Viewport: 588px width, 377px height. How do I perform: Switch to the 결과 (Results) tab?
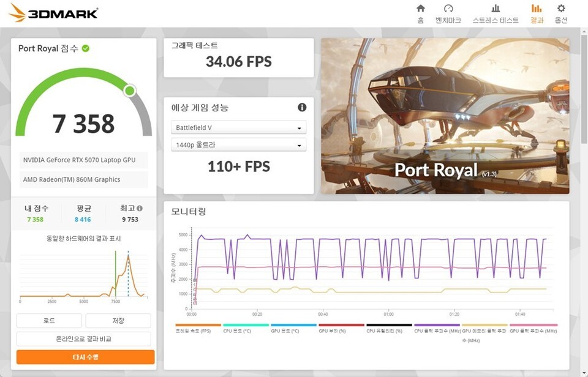click(x=537, y=12)
